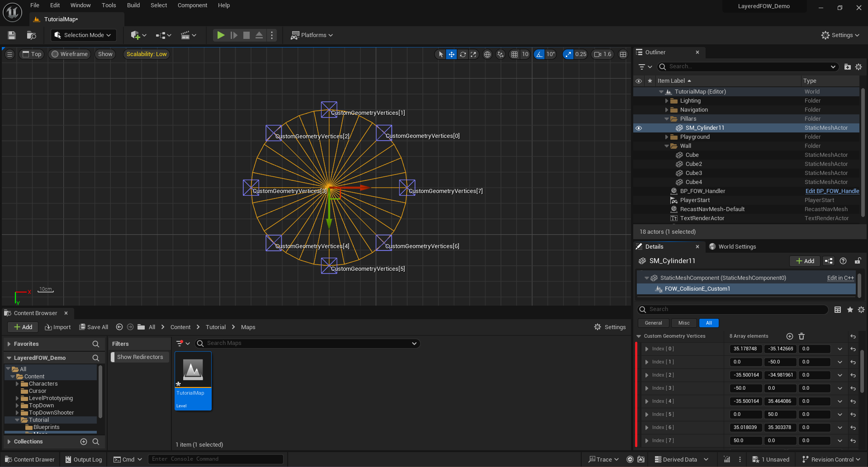868x467 pixels.
Task: Open play mode options menu
Action: tap(272, 35)
